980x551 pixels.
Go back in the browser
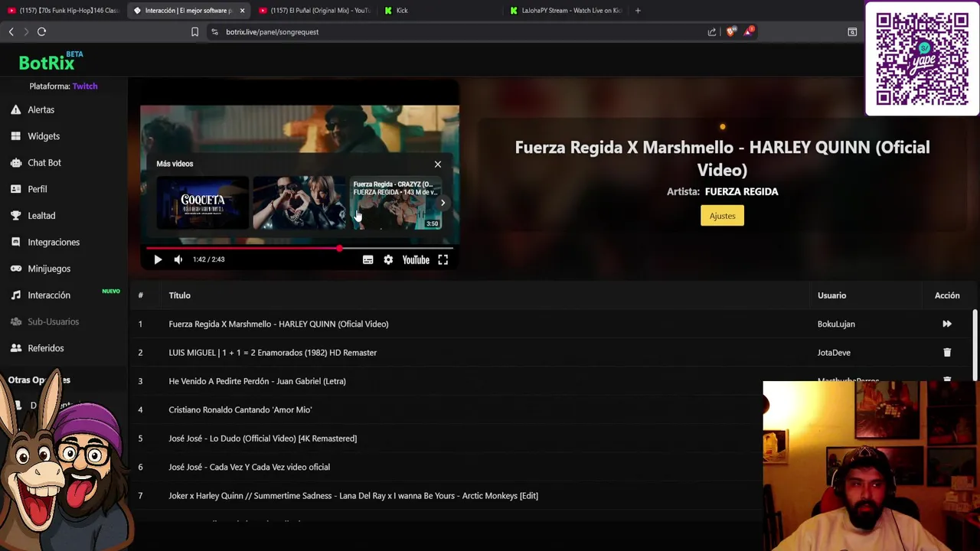(11, 32)
